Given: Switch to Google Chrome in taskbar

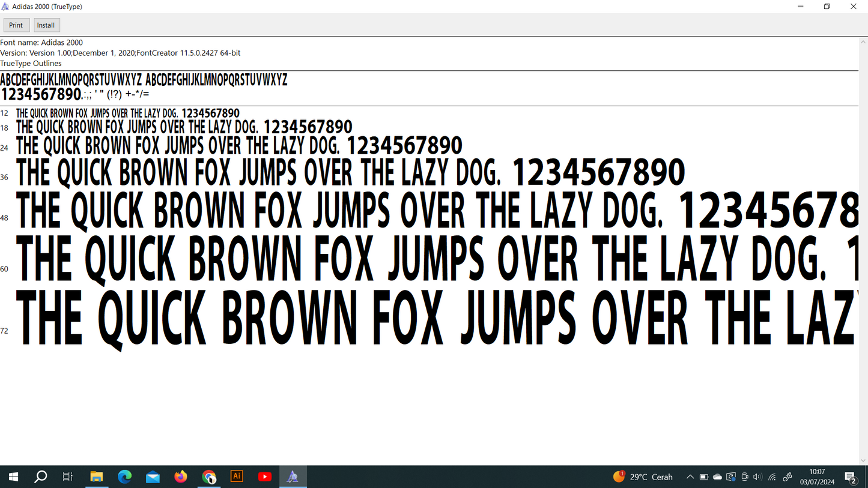Looking at the screenshot, I should 209,477.
